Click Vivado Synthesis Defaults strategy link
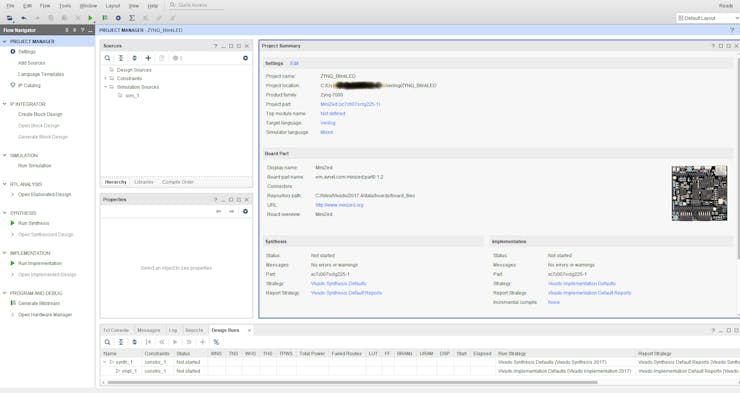Viewport: 740px width, 393px height. [338, 284]
